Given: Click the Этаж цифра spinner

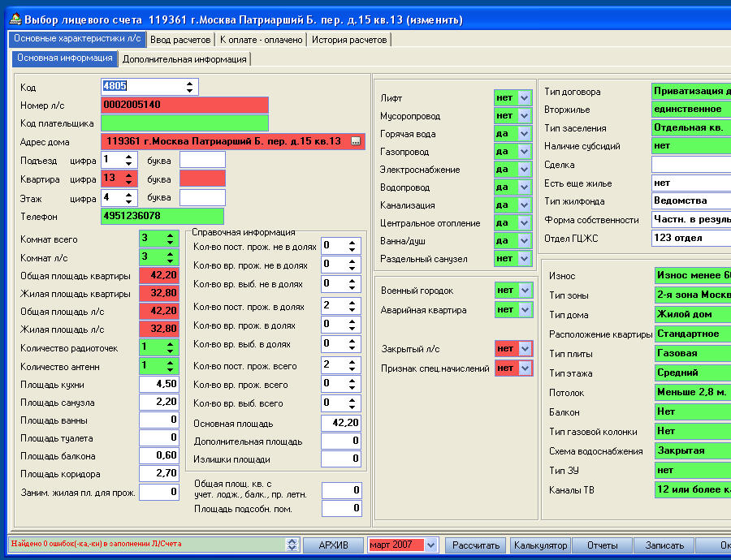Looking at the screenshot, I should click(x=128, y=198).
